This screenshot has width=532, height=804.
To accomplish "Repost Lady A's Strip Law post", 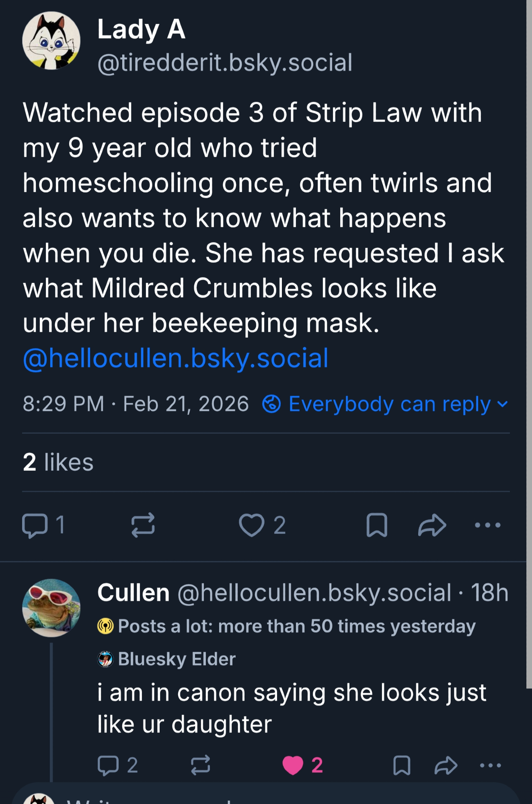I will click(143, 525).
